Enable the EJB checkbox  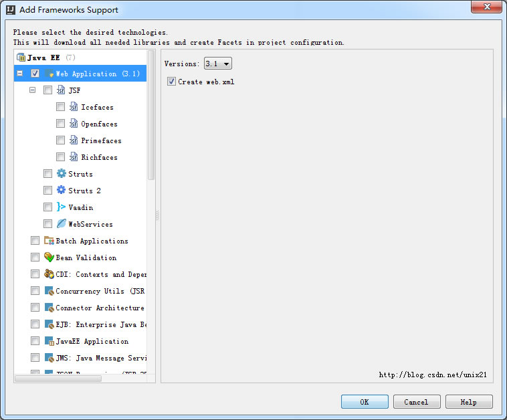35,324
